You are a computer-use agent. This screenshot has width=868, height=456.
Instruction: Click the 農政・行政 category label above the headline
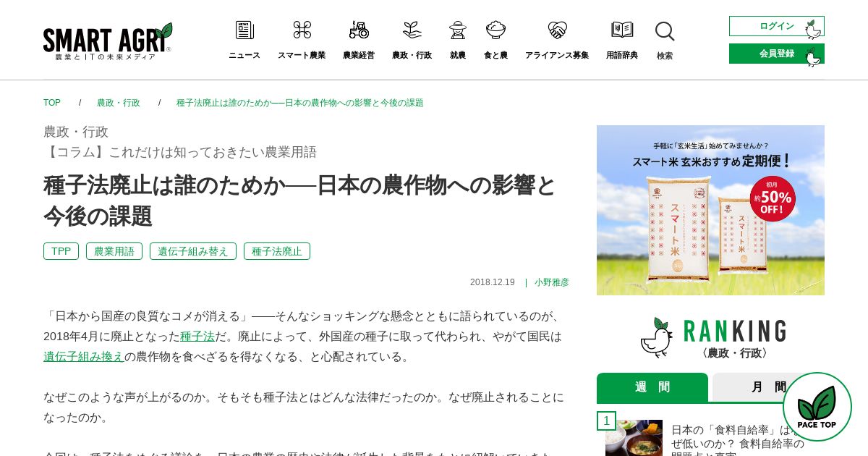pyautogui.click(x=76, y=132)
